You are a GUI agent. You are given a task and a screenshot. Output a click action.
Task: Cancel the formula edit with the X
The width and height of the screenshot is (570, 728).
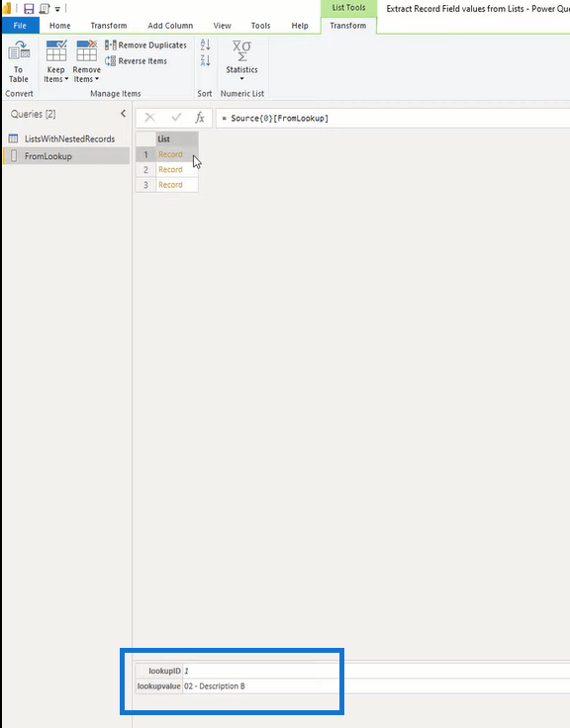click(x=150, y=118)
